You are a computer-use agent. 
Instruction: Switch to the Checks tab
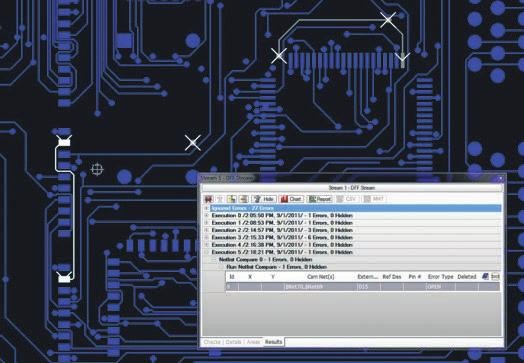pyautogui.click(x=212, y=342)
